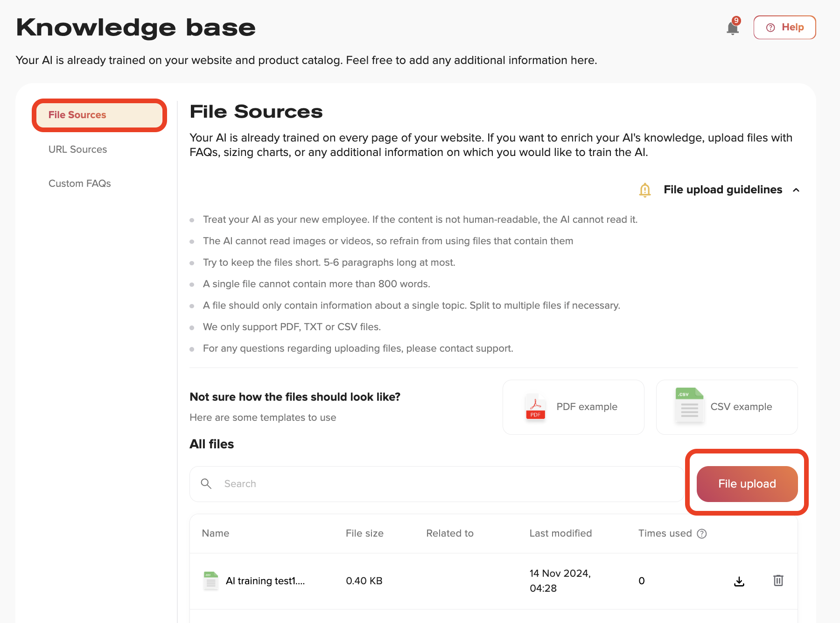Open the Custom FAQs section
Image resolution: width=840 pixels, height=623 pixels.
[80, 184]
